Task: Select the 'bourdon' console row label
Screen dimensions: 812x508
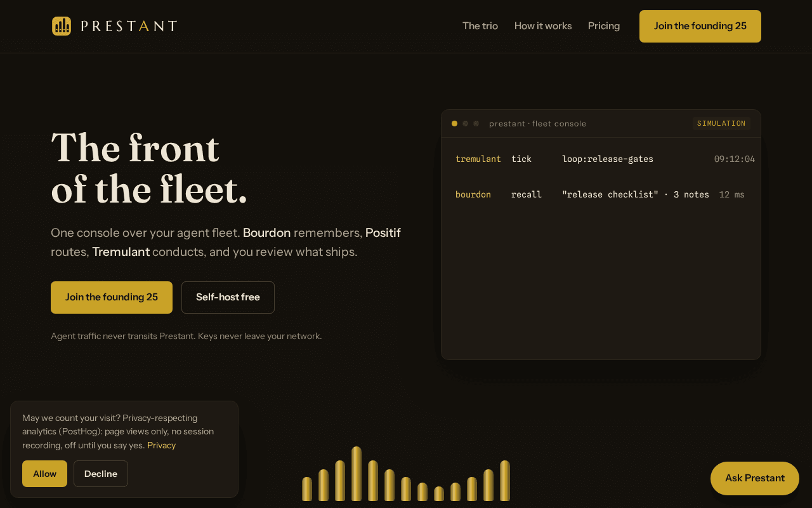Action: click(x=473, y=194)
